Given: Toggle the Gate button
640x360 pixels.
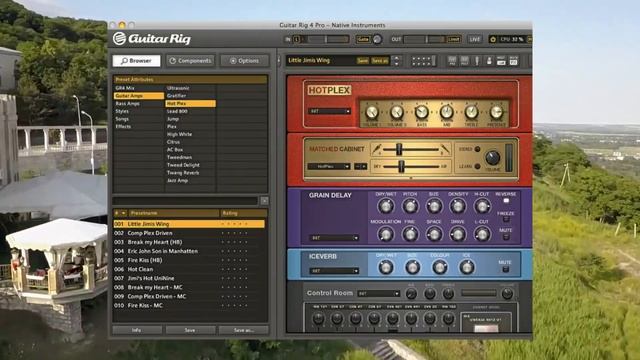Looking at the screenshot, I should pyautogui.click(x=362, y=39).
